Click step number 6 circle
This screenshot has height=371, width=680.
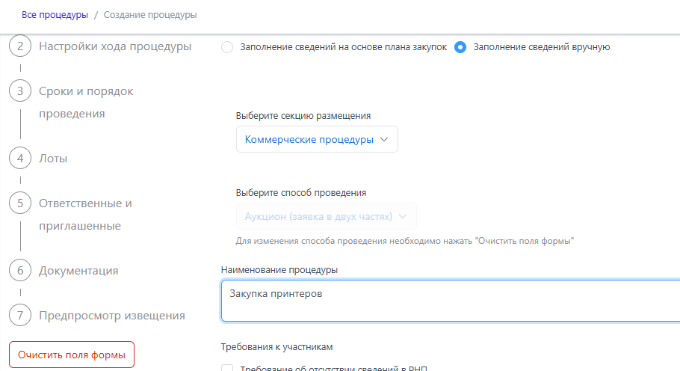(x=20, y=270)
